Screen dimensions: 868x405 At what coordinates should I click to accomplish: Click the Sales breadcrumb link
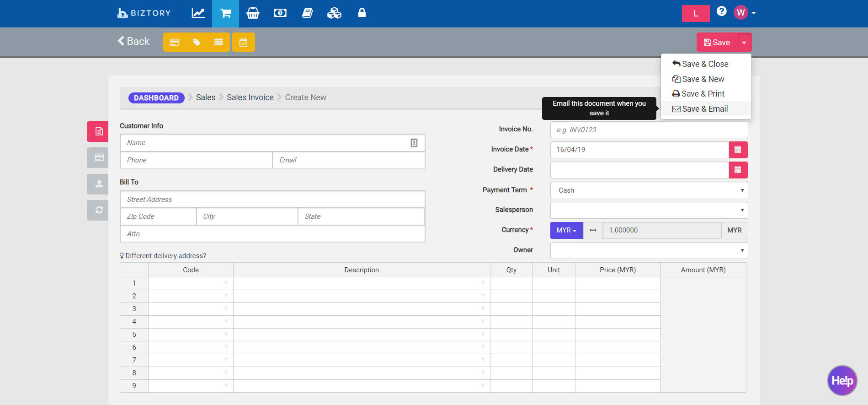coord(206,97)
